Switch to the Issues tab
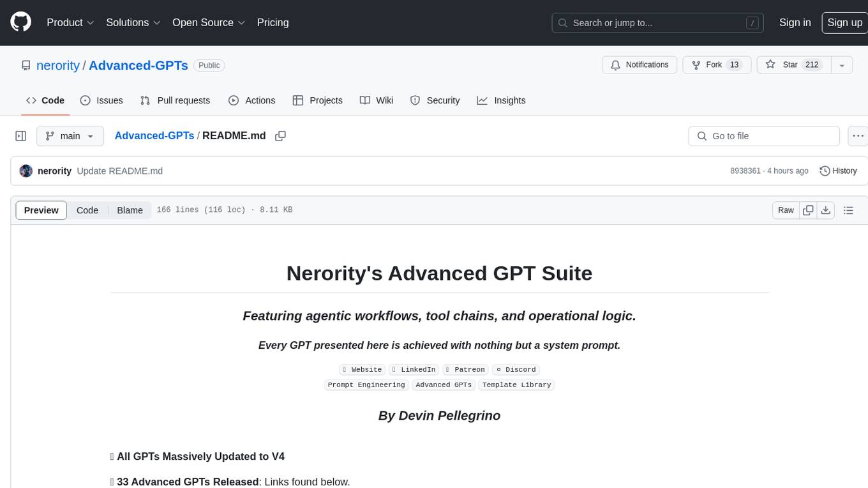Image resolution: width=868 pixels, height=488 pixels. pos(101,100)
